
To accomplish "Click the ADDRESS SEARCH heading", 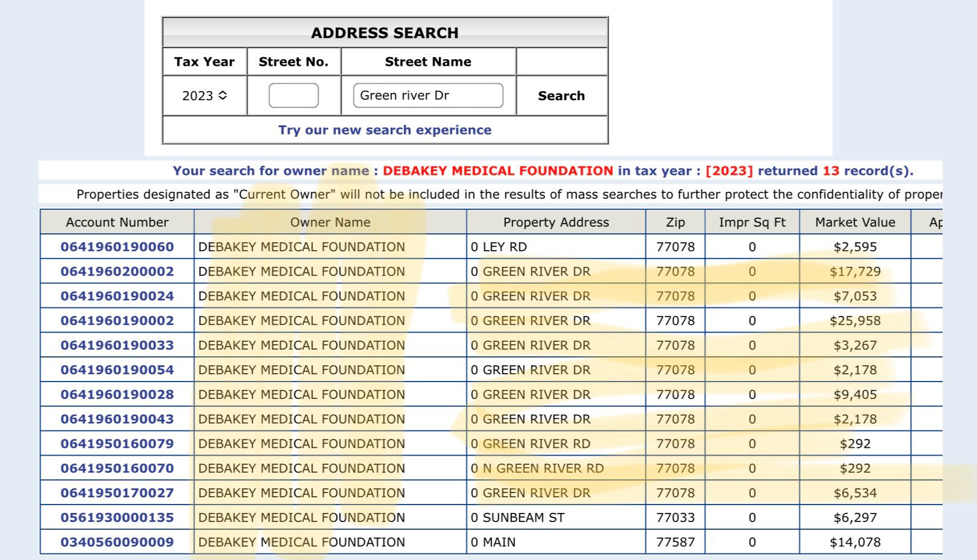I will click(385, 33).
